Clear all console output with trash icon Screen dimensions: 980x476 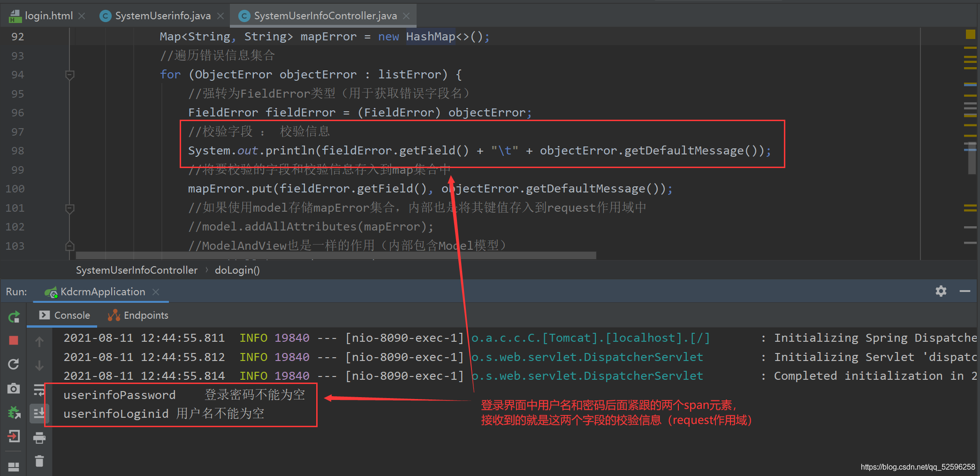pyautogui.click(x=39, y=461)
